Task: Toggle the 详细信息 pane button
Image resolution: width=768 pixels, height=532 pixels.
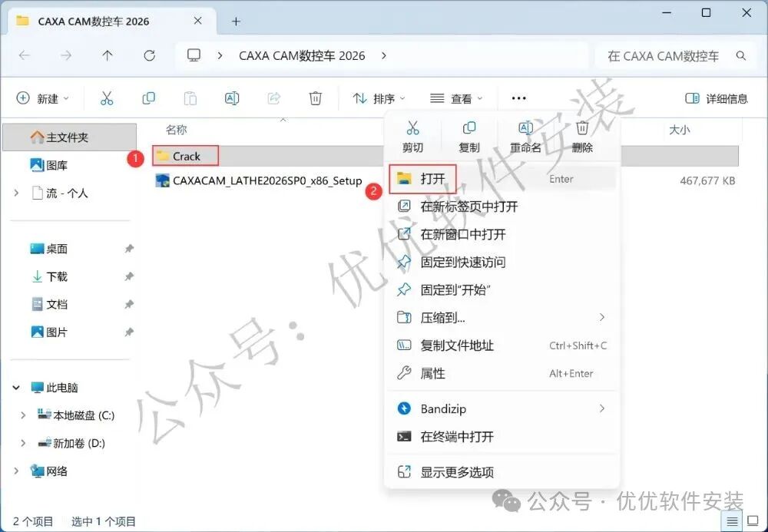Action: (x=717, y=98)
